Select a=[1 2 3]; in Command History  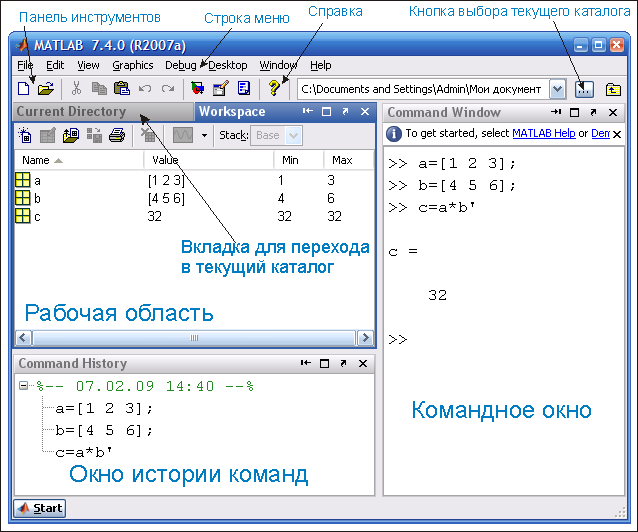point(104,408)
